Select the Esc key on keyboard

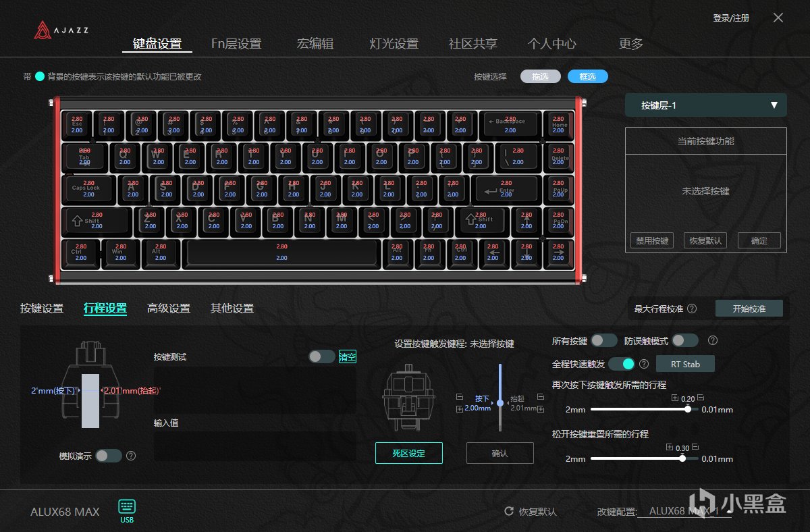coord(76,125)
